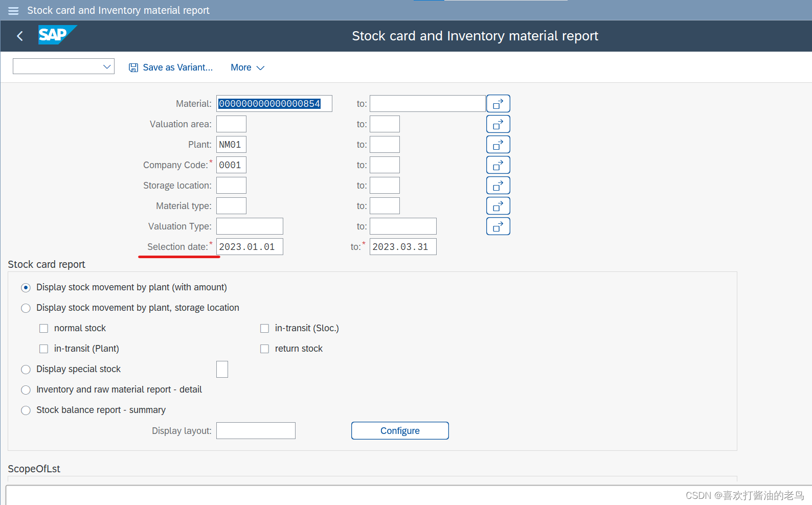Viewport: 812px width, 505px height.
Task: Click the ScopeOfLst group heading
Action: (34, 469)
